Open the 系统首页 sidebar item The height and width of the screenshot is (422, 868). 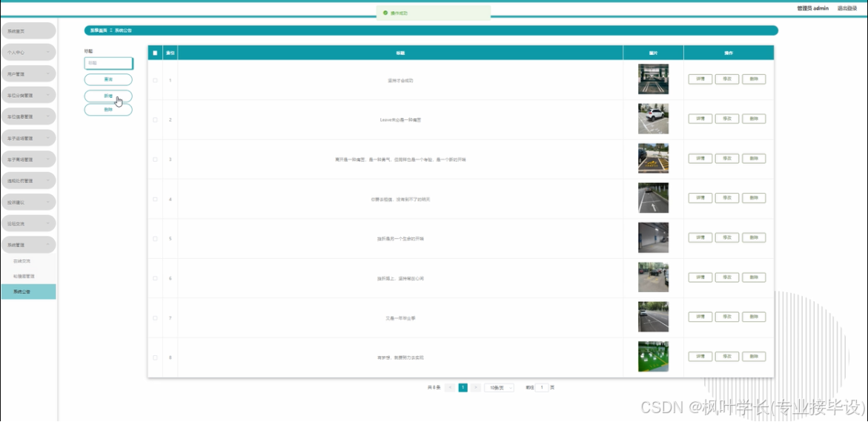click(29, 31)
